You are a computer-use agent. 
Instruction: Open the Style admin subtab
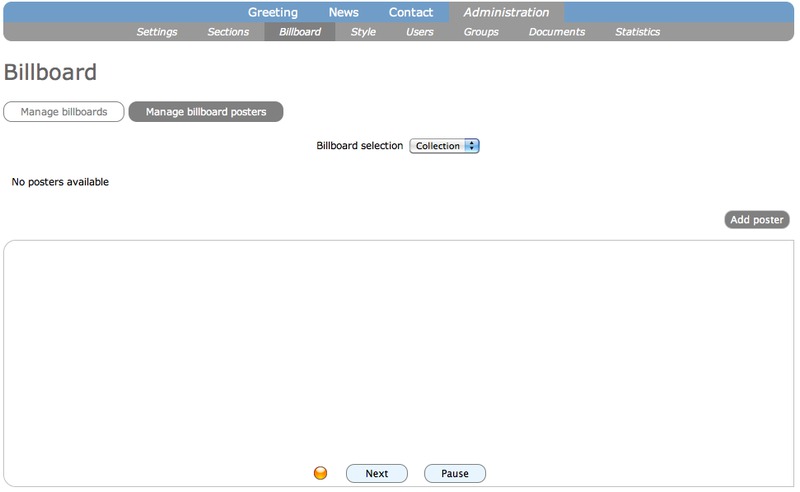click(363, 32)
